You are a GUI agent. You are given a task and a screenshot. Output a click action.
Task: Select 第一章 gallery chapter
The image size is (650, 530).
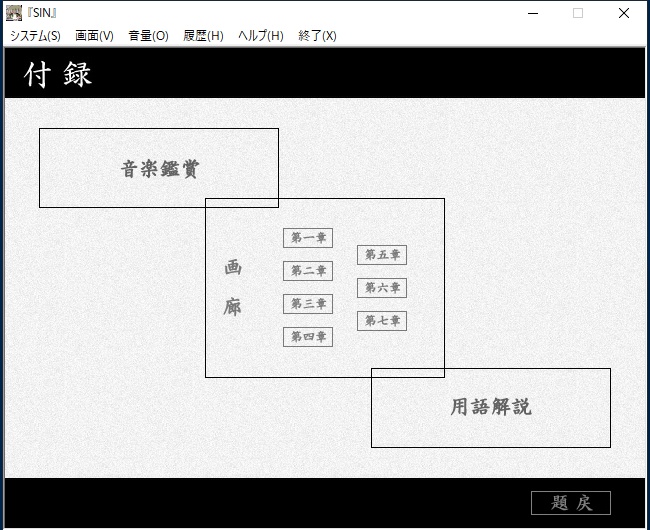[x=308, y=238]
